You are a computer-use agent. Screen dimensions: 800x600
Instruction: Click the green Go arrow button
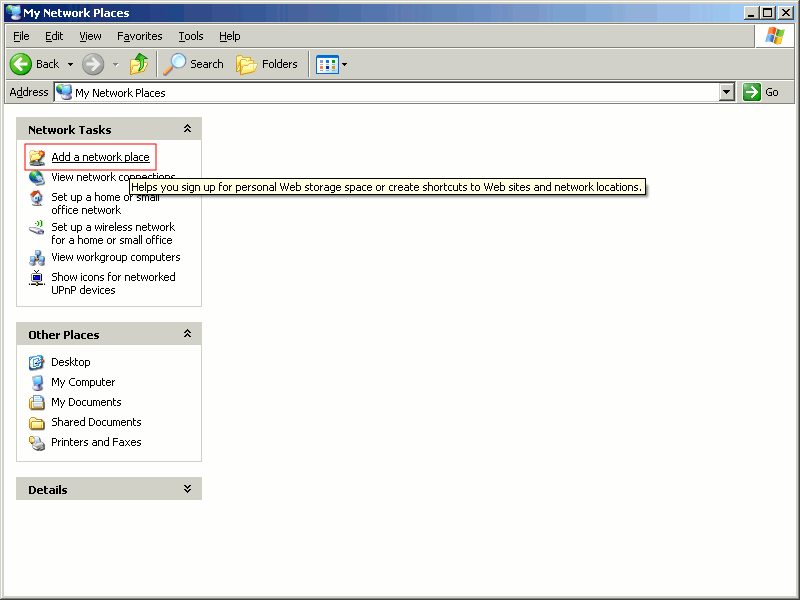[x=752, y=92]
